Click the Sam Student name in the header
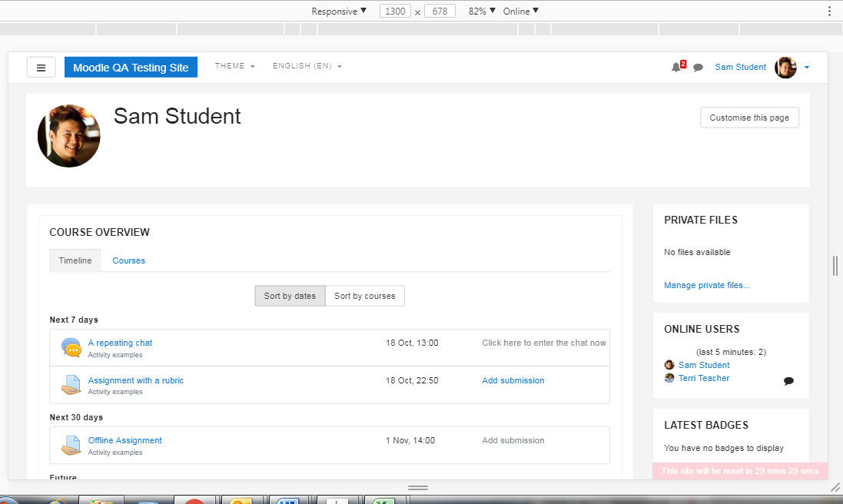 [740, 67]
